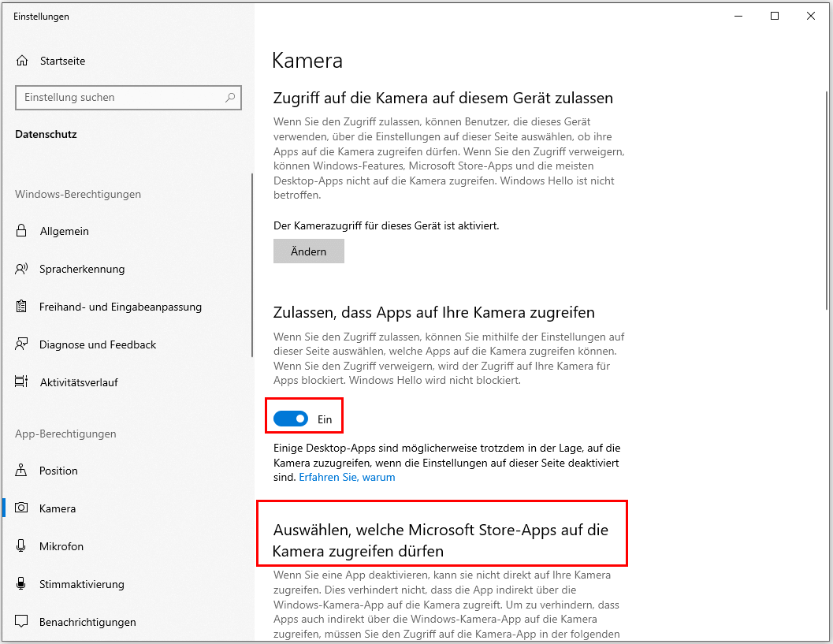The height and width of the screenshot is (644, 833).
Task: Open the Mikrofon privacy page
Action: coord(61,546)
